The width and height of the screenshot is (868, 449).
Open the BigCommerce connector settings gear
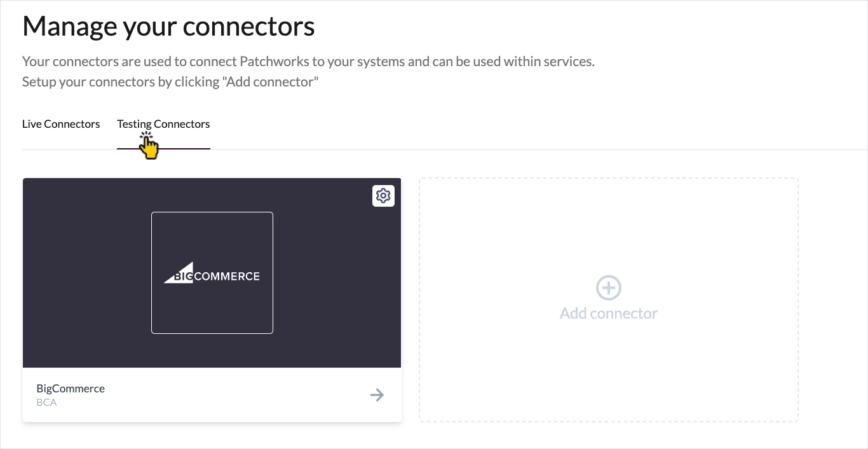(383, 196)
